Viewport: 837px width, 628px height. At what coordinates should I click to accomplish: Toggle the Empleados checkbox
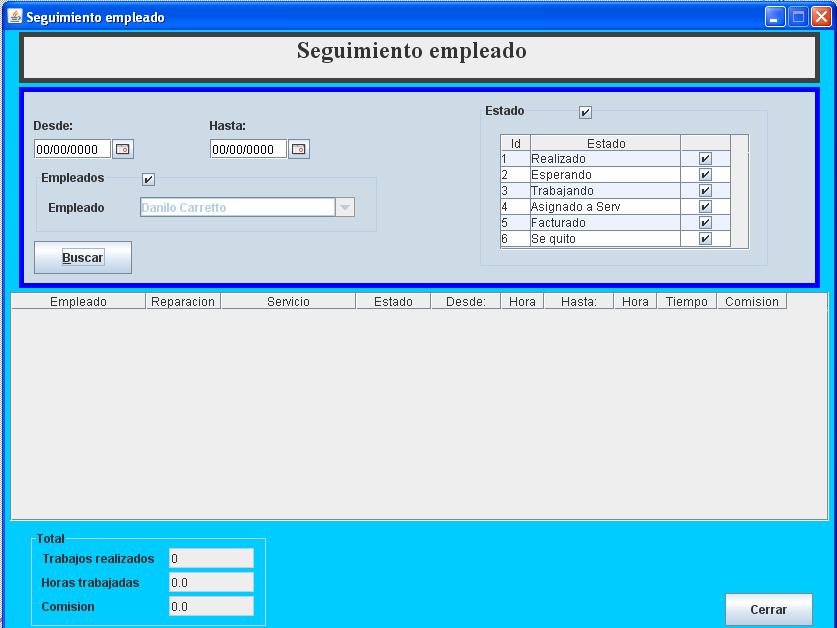pyautogui.click(x=149, y=180)
